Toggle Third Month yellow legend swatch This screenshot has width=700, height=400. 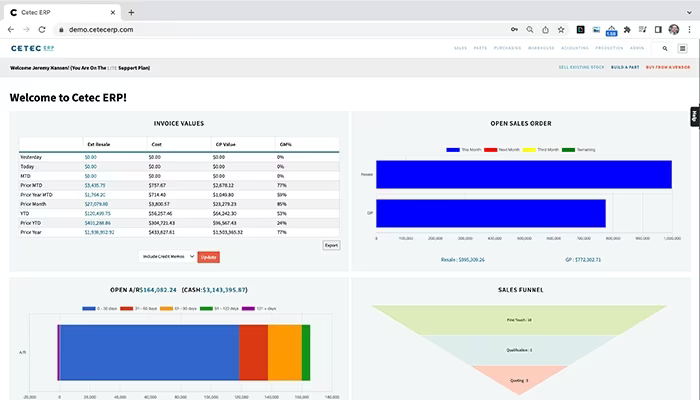tap(529, 150)
